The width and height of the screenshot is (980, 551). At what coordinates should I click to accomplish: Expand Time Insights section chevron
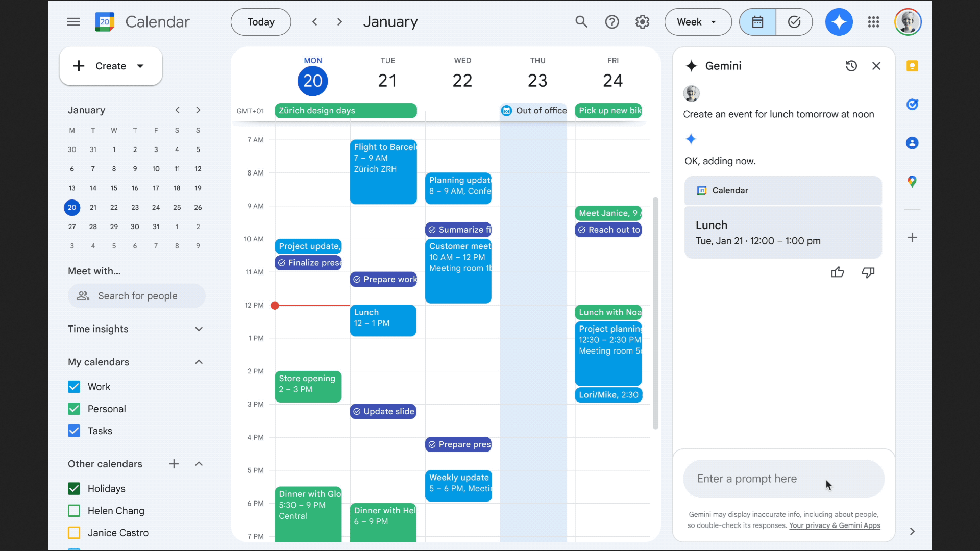[x=199, y=329]
